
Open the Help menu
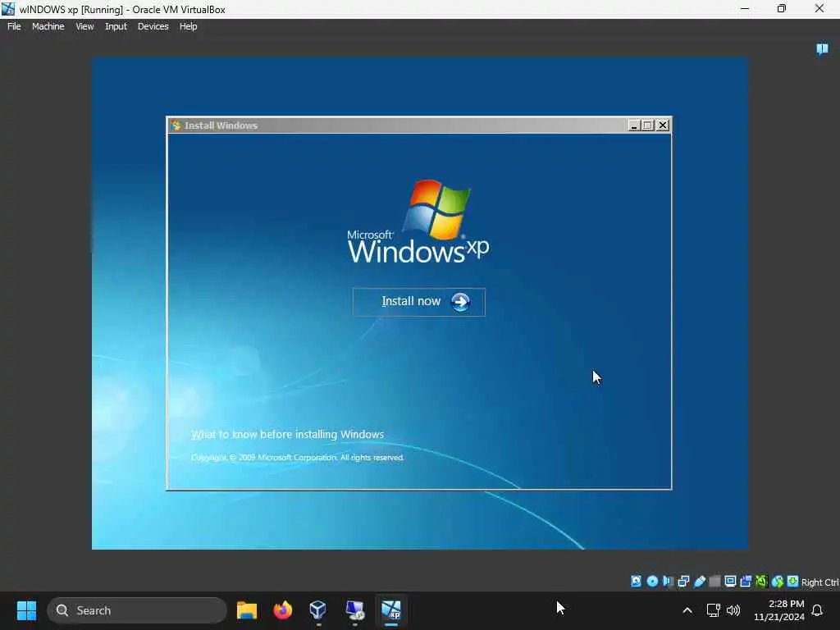[x=188, y=26]
